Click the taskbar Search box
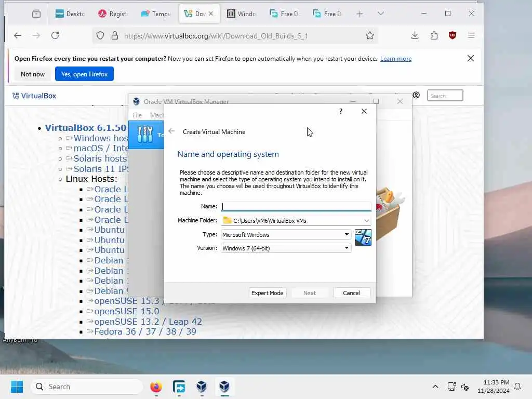Image resolution: width=532 pixels, height=399 pixels. click(87, 387)
